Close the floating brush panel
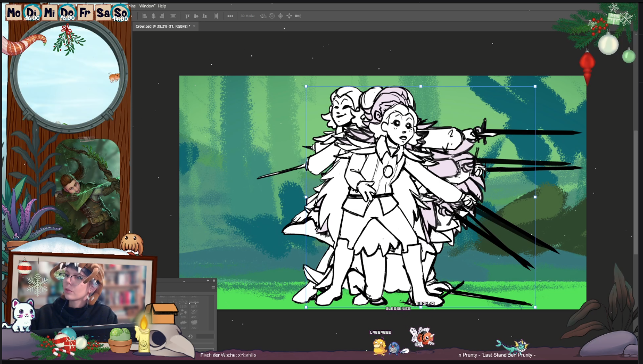 214,280
